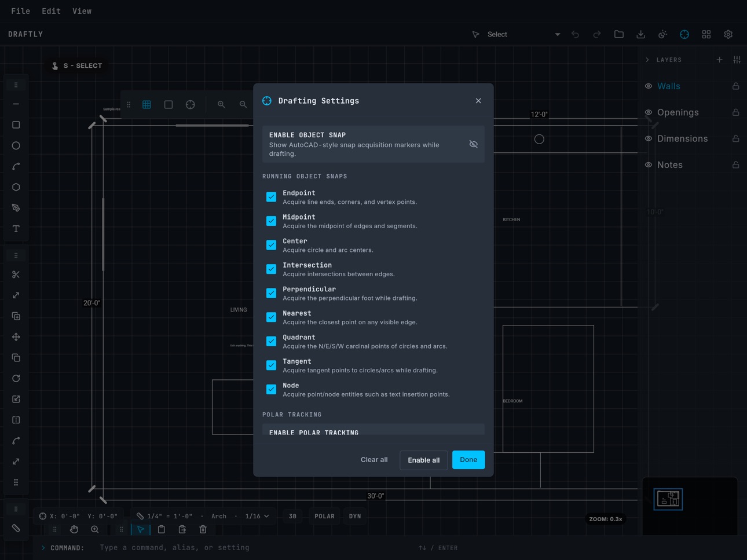Viewport: 747px width, 560px height.
Task: Pick the Trim scissors tool
Action: [x=16, y=274]
